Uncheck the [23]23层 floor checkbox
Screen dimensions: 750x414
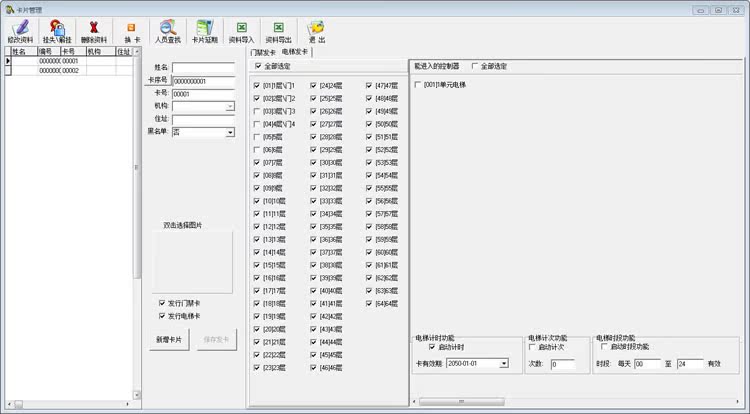click(257, 368)
